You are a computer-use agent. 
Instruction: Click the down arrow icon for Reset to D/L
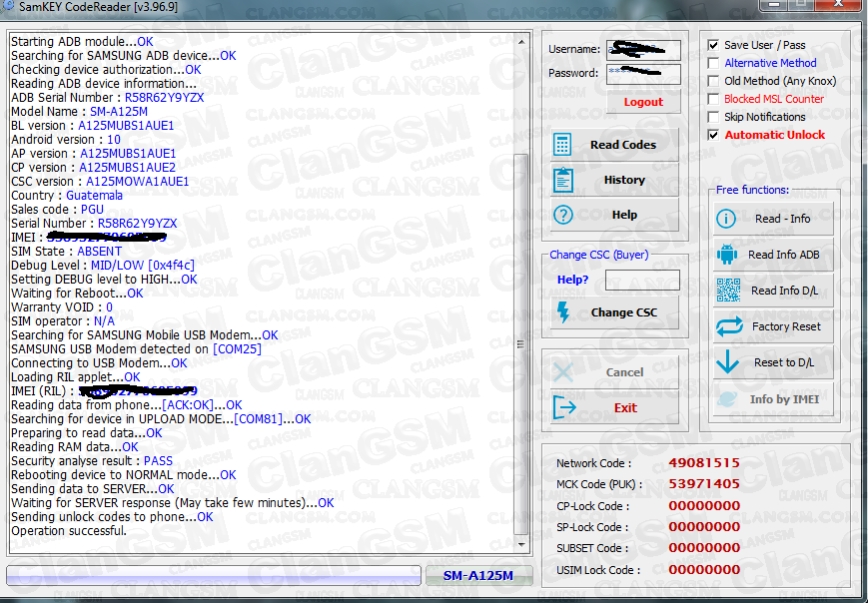(727, 362)
